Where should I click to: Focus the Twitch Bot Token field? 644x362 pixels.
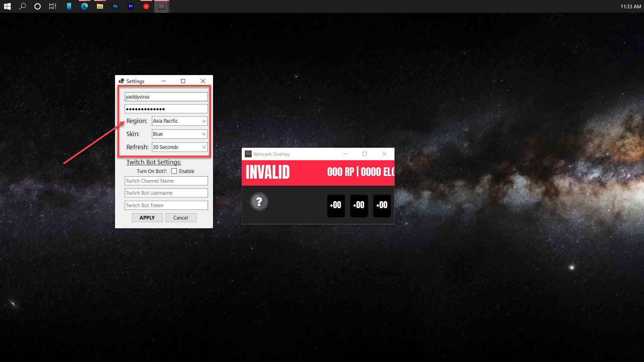pos(166,205)
